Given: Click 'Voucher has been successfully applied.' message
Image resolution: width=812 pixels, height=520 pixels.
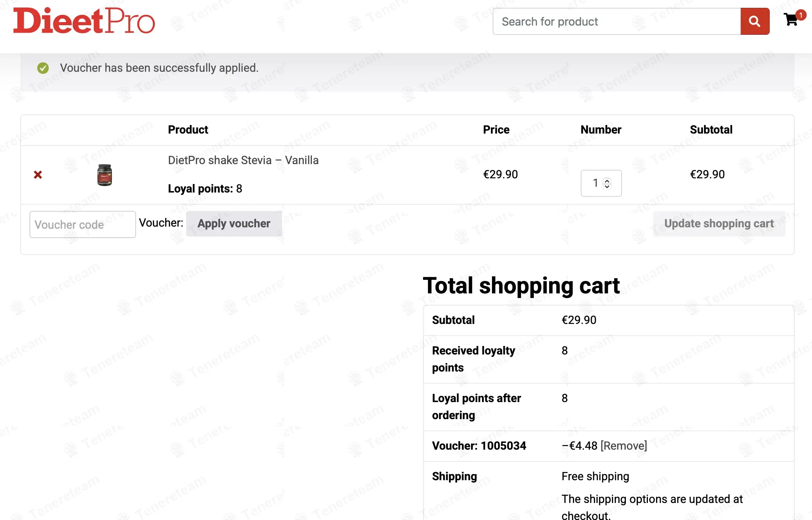Looking at the screenshot, I should click(159, 68).
